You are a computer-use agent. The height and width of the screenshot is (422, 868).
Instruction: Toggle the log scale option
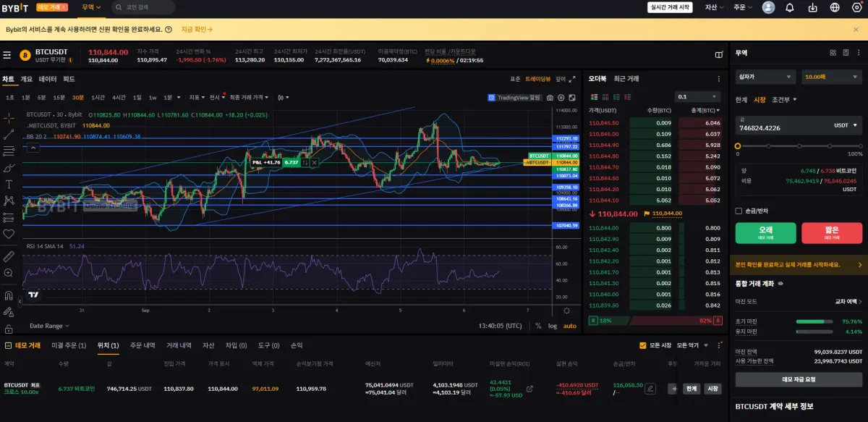[553, 326]
